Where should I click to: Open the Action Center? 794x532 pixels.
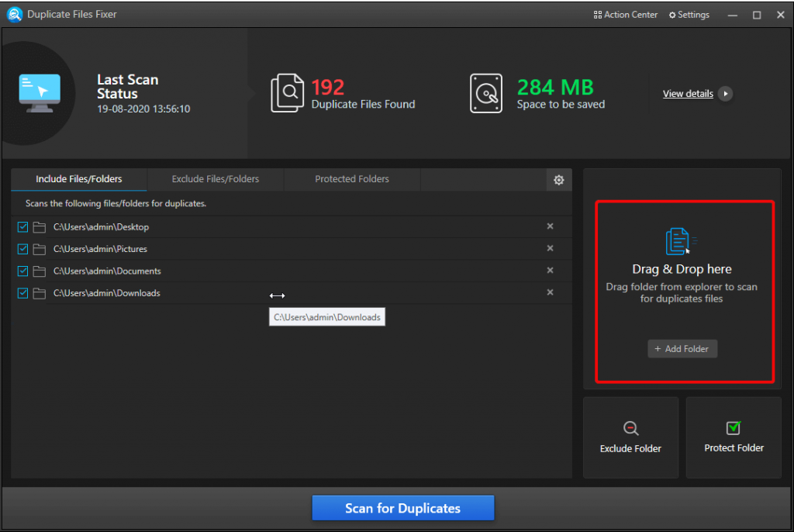pos(626,15)
